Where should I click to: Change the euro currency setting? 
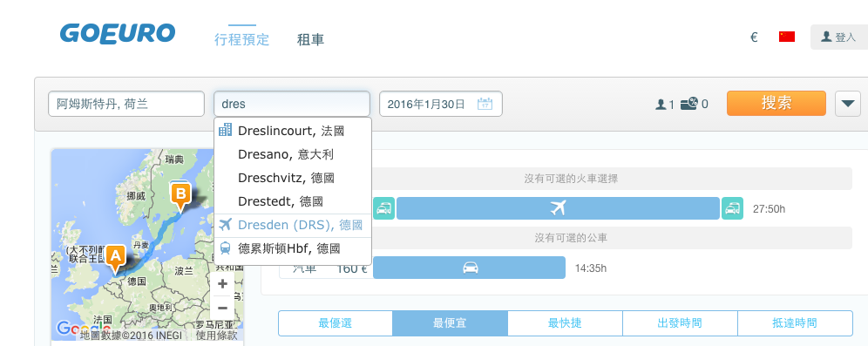click(754, 37)
